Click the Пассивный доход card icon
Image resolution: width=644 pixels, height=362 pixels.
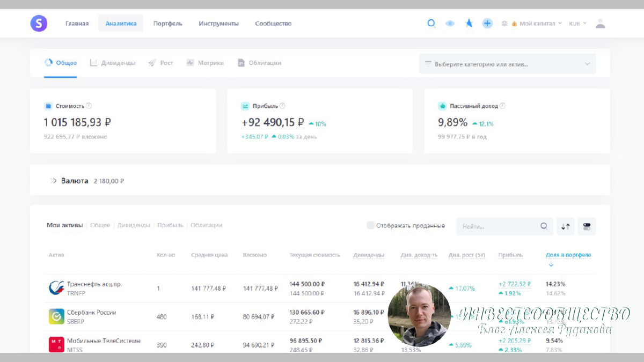pyautogui.click(x=442, y=106)
